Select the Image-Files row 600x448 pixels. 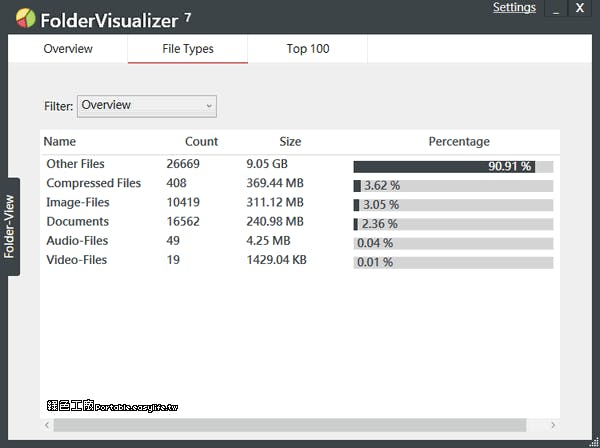pos(300,202)
